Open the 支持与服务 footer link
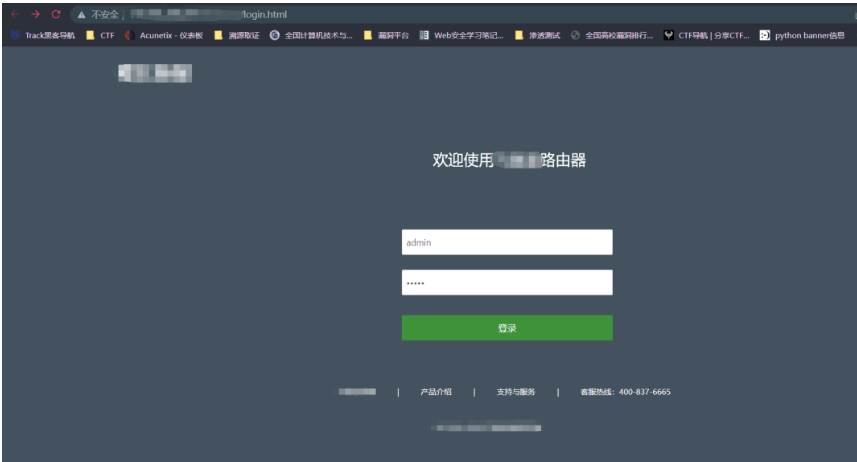857x462 pixels. click(516, 392)
